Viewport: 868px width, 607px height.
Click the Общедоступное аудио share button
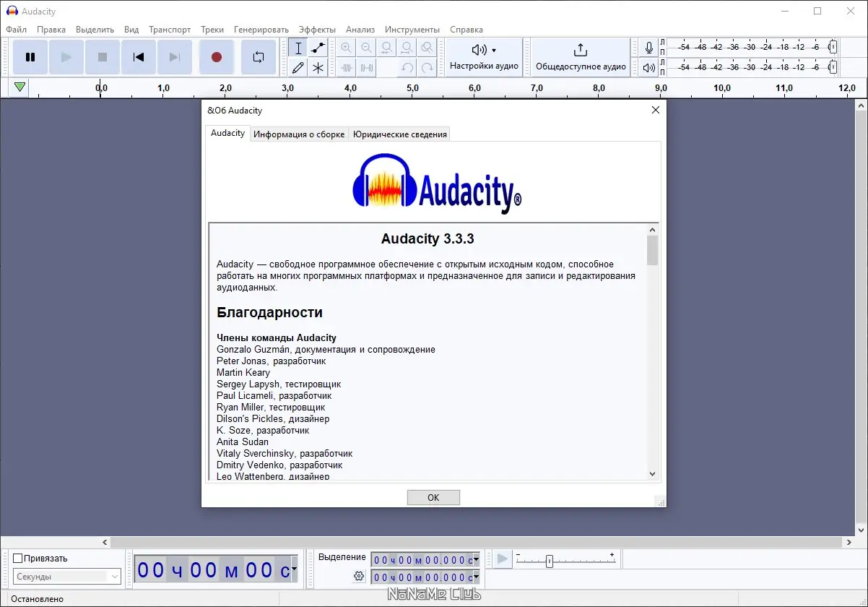coord(581,57)
